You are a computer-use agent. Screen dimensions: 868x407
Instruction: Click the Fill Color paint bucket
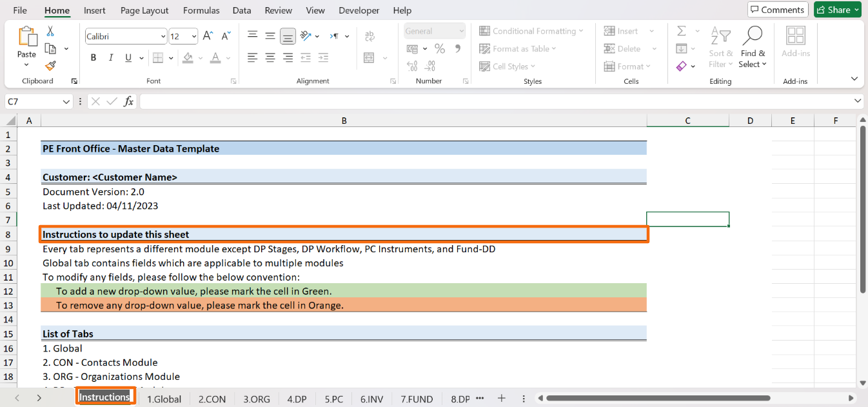(x=188, y=57)
